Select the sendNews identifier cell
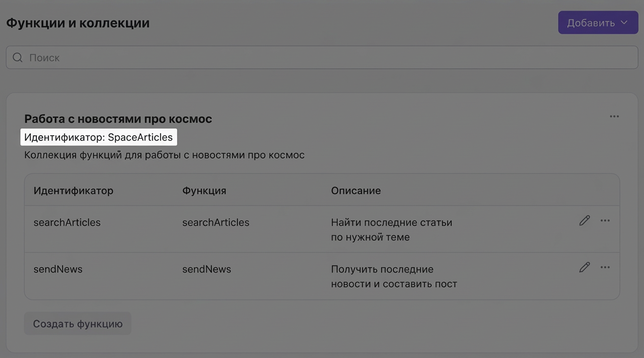Viewport: 644px width, 358px height. [58, 269]
